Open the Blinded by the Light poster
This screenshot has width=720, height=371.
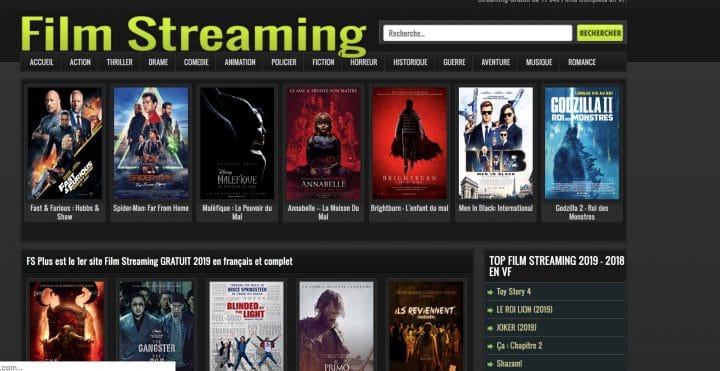tap(247, 326)
